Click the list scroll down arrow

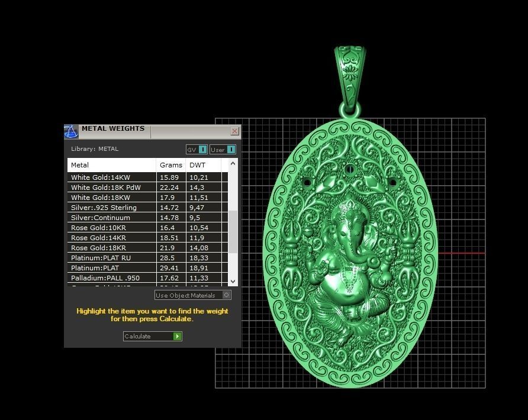click(233, 281)
